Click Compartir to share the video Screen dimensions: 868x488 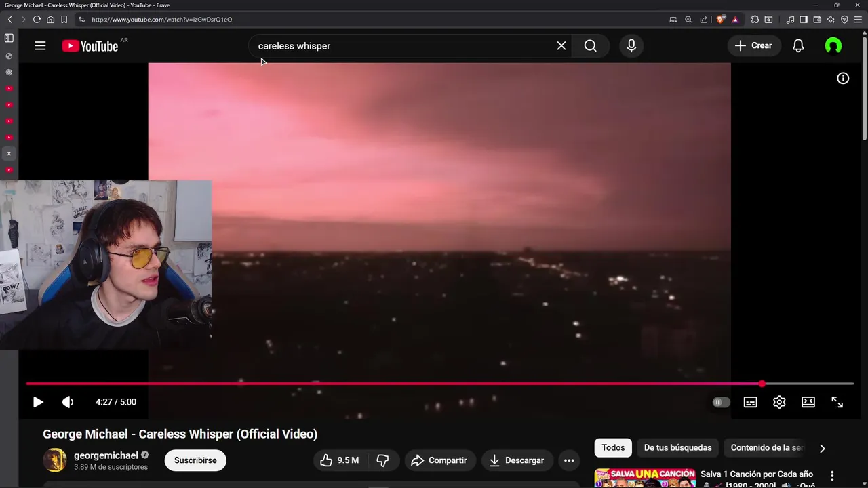coord(439,460)
